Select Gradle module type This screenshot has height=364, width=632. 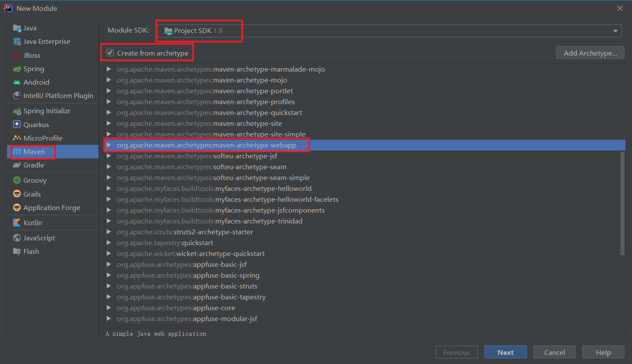point(53,165)
